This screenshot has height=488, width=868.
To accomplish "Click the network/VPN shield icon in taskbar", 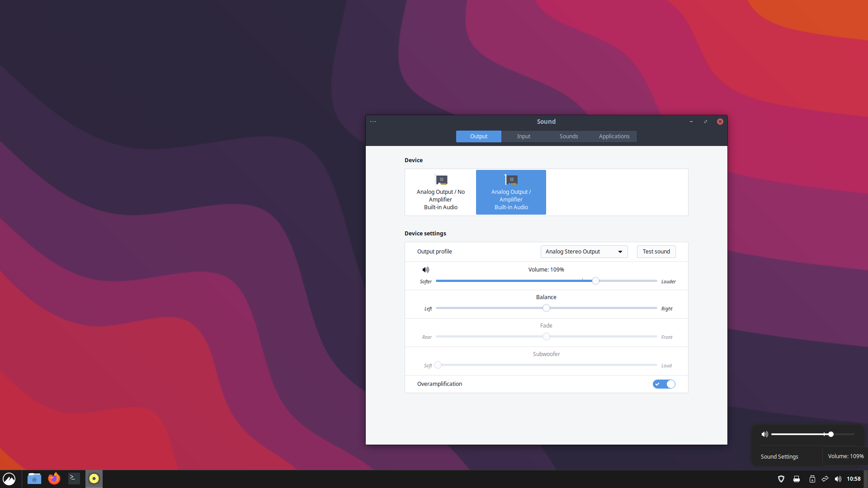I will click(782, 478).
